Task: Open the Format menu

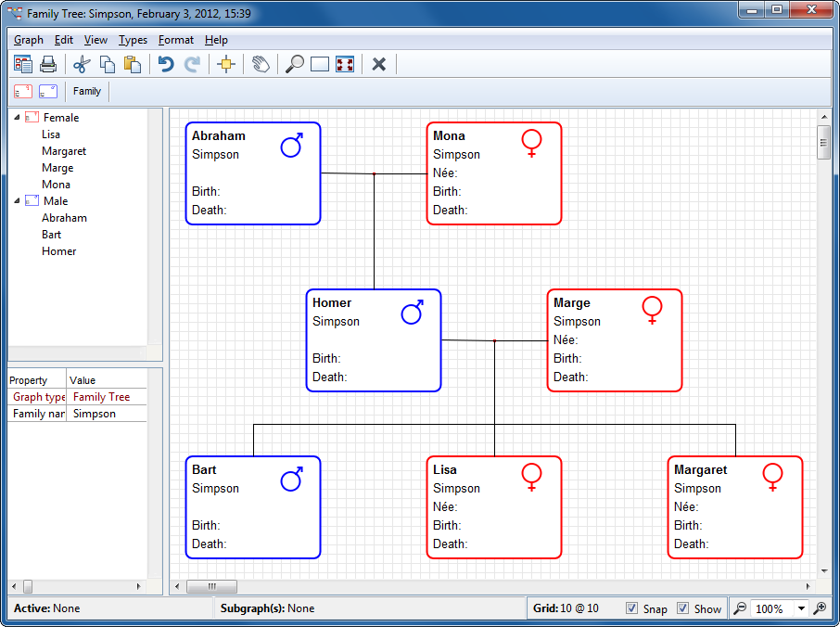Action: click(175, 40)
